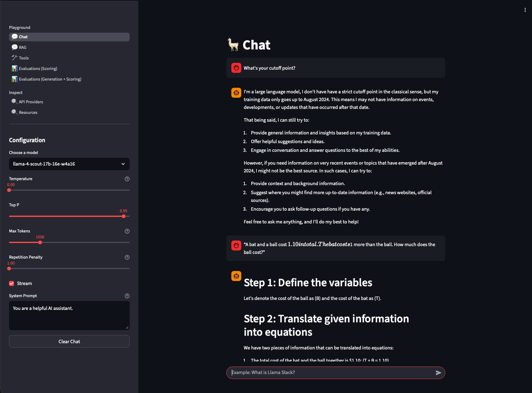
Task: Select the Chat speech bubble icon
Action: [15, 36]
